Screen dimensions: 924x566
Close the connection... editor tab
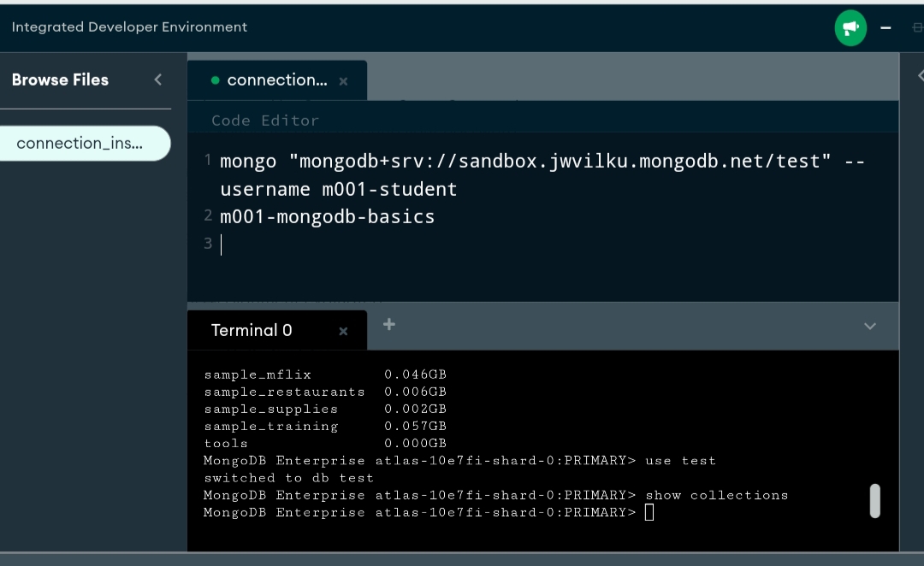(343, 81)
